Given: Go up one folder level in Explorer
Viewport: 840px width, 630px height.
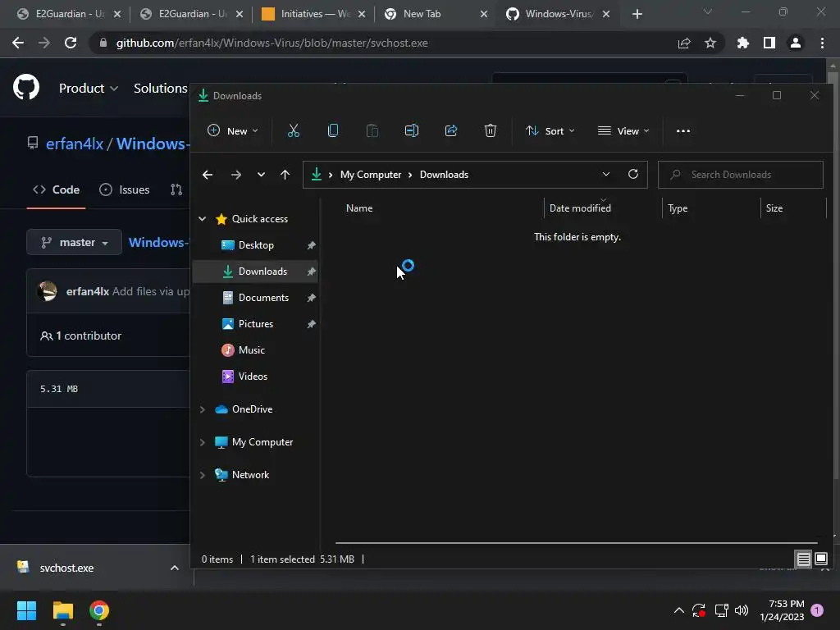Looking at the screenshot, I should [x=285, y=175].
